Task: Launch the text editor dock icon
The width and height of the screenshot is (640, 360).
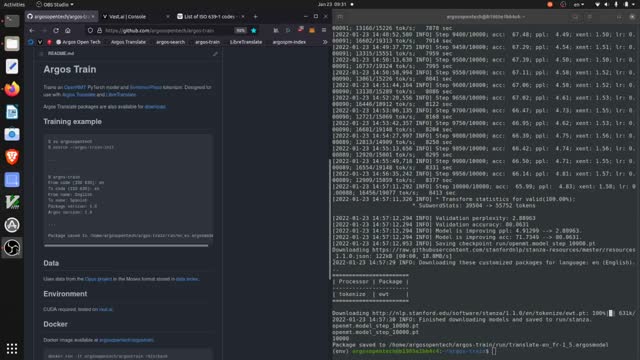Action: [x=12, y=66]
